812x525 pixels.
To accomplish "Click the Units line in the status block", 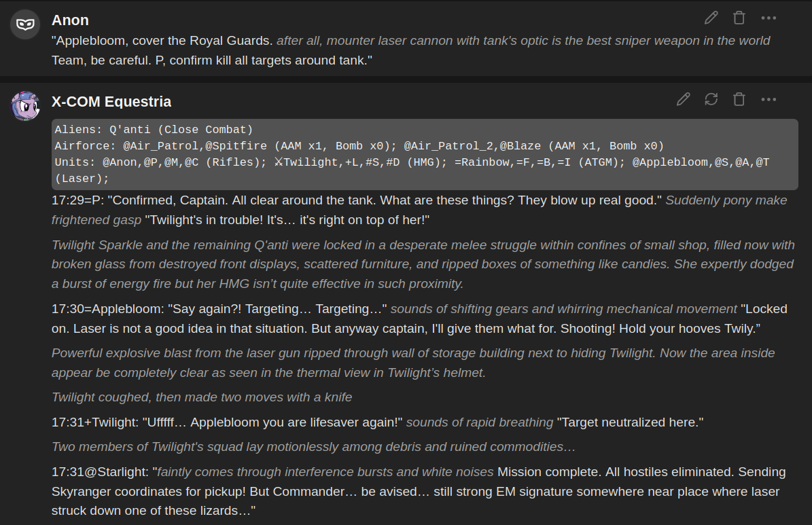I will coord(412,170).
